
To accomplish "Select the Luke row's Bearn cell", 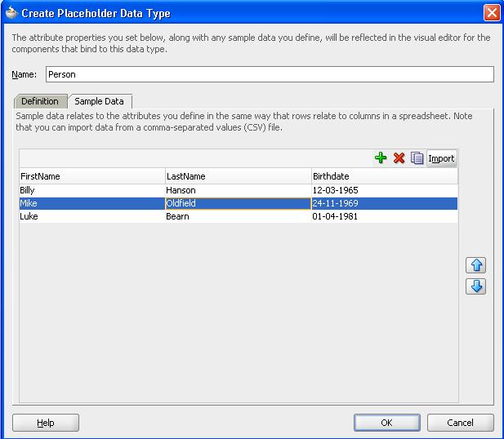I will coord(238,216).
